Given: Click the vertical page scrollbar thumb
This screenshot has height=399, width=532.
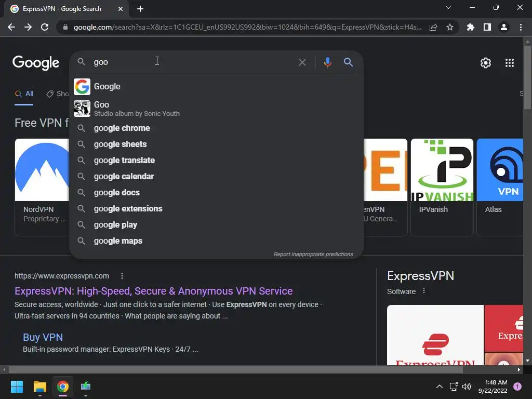Looking at the screenshot, I should pos(527,77).
